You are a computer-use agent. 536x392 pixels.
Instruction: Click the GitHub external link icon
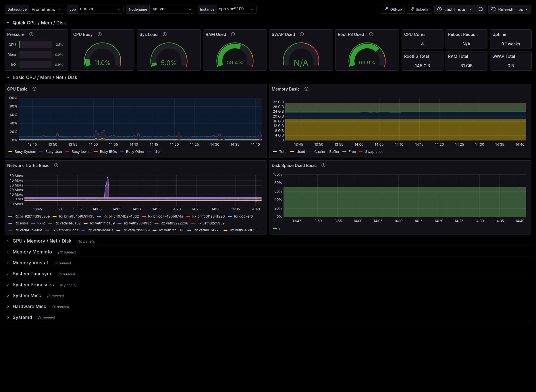click(x=386, y=9)
